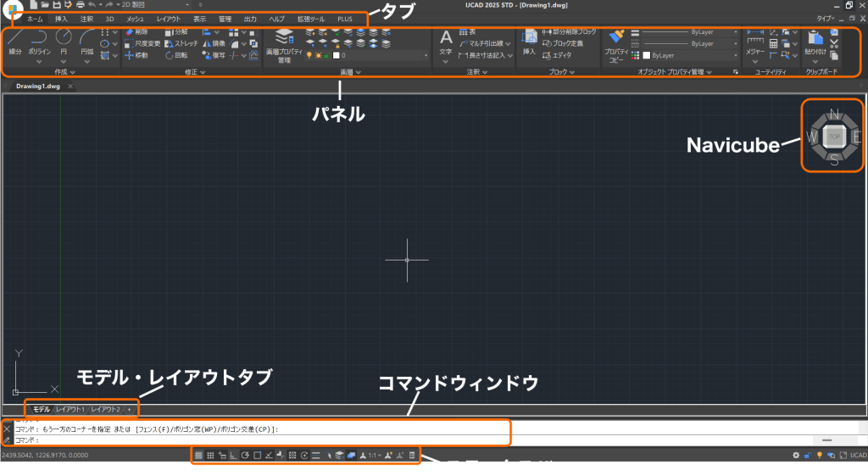This screenshot has width=868, height=476.
Task: Click the ブロック定義 button
Action: coord(567,43)
